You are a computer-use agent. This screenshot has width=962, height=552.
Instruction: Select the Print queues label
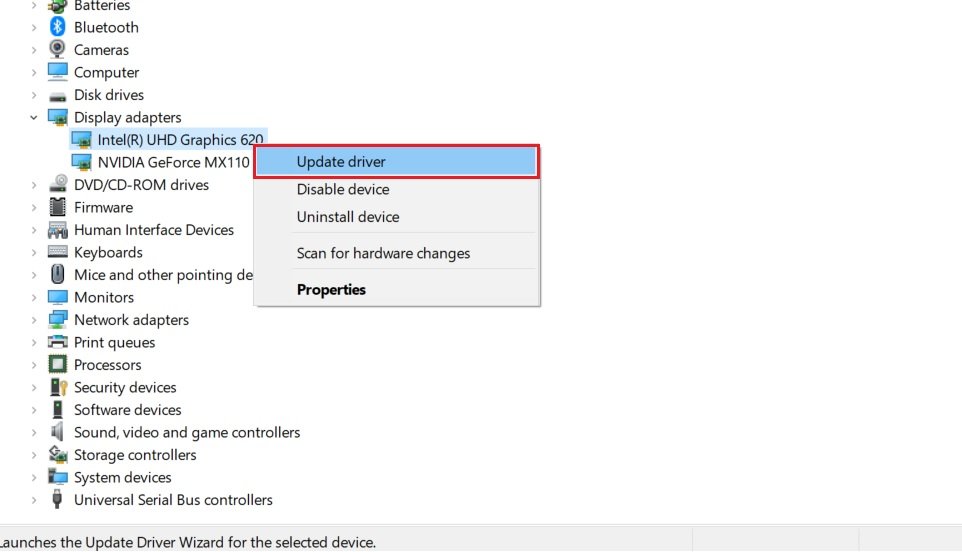(x=115, y=342)
